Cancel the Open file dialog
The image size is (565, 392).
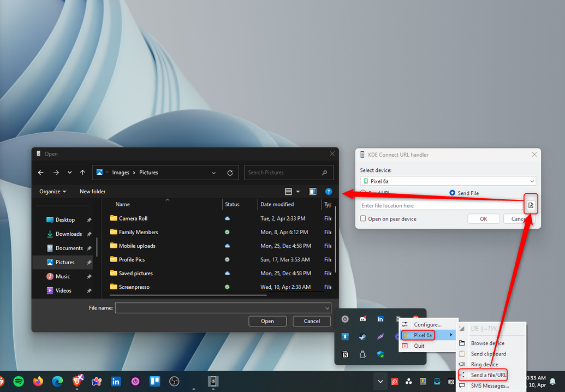tap(312, 321)
